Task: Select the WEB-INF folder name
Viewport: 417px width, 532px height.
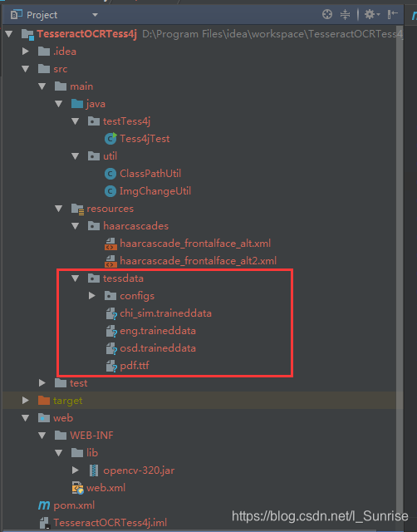Action: click(x=91, y=436)
